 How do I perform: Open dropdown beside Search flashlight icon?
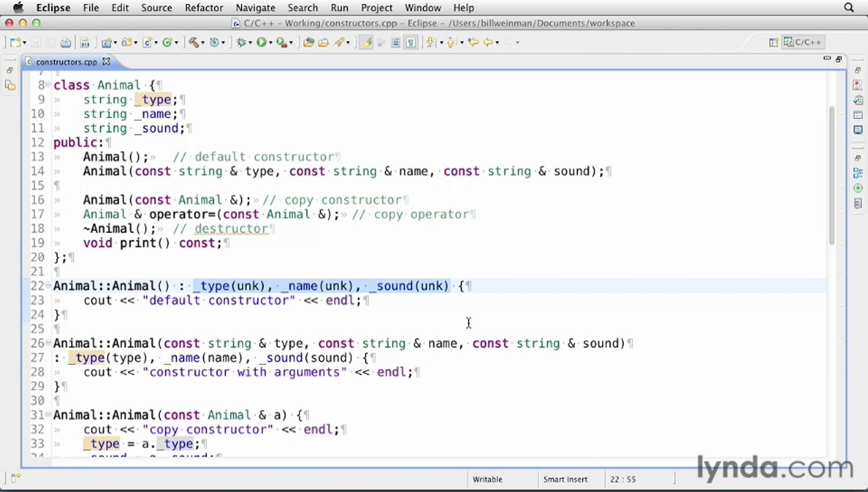click(348, 42)
